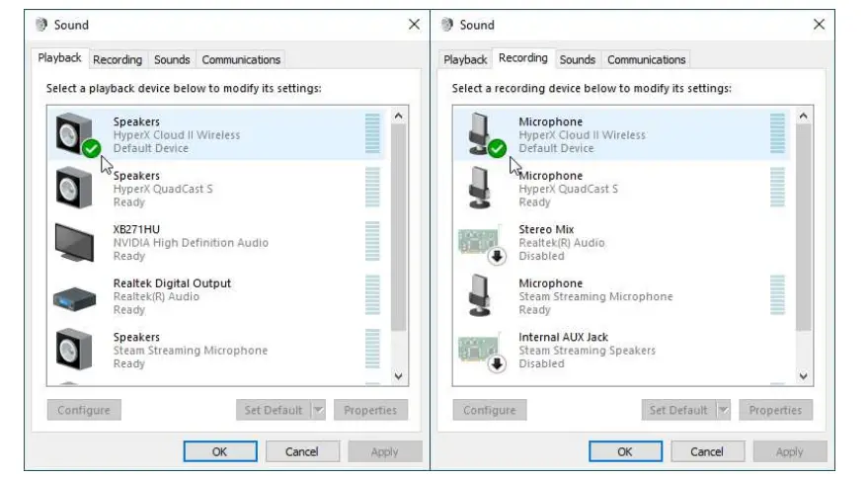Choose the HyperX QuadCast S microphone icon
The image size is (868, 478).
coord(479,188)
